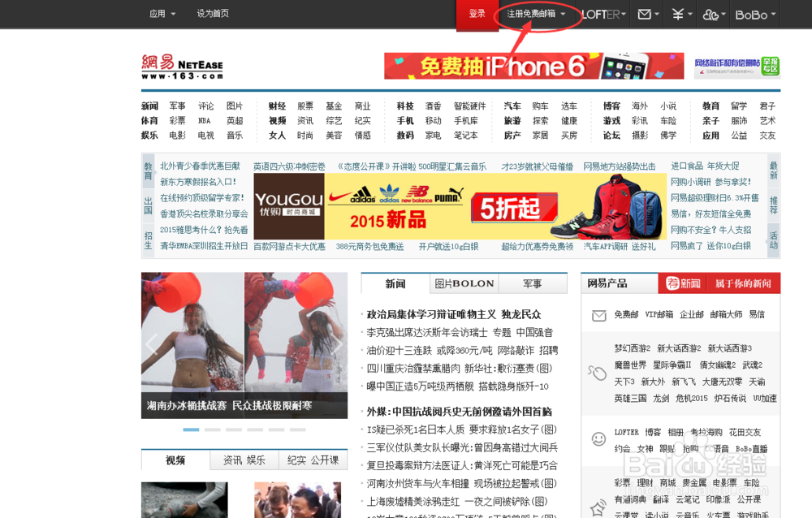Open the mail envelope icon in top bar

644,14
